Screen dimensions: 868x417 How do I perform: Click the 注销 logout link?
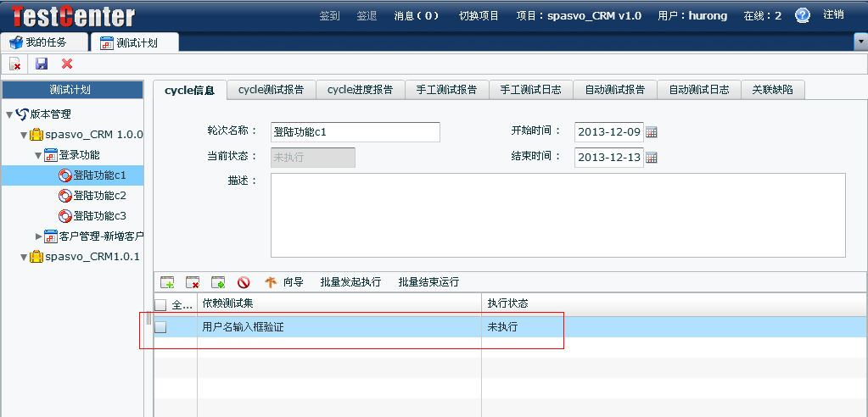(833, 15)
